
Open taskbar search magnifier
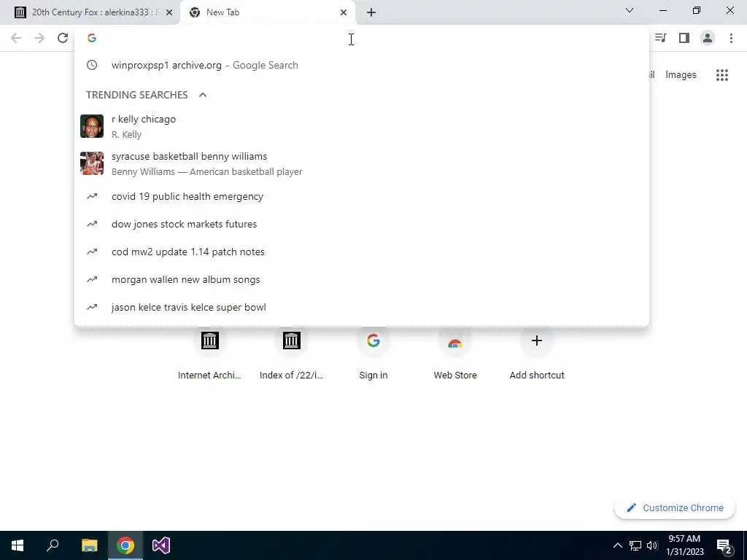point(53,545)
